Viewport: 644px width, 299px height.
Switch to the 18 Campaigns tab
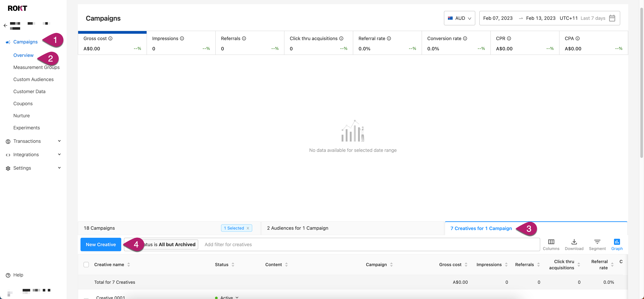(x=169, y=228)
